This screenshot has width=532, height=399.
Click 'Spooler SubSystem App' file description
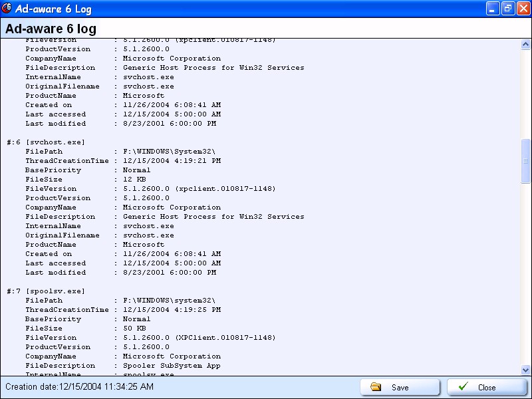[172, 365]
